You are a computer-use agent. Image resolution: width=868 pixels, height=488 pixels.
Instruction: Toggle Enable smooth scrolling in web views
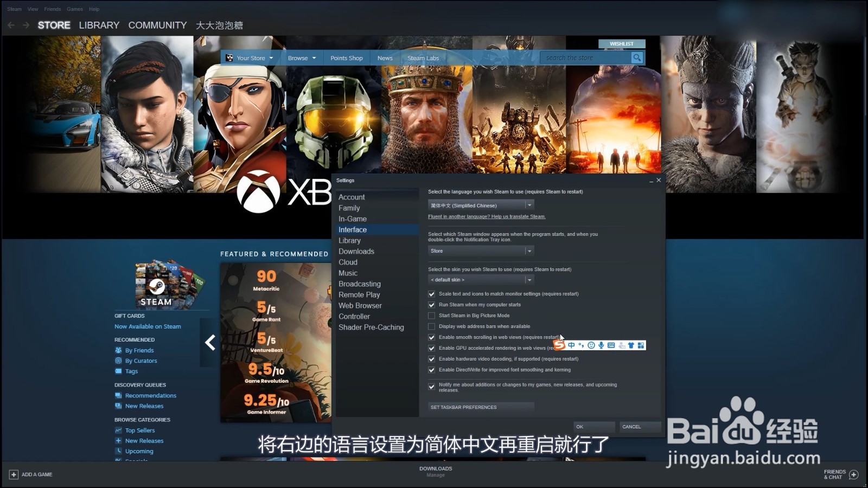click(x=432, y=337)
